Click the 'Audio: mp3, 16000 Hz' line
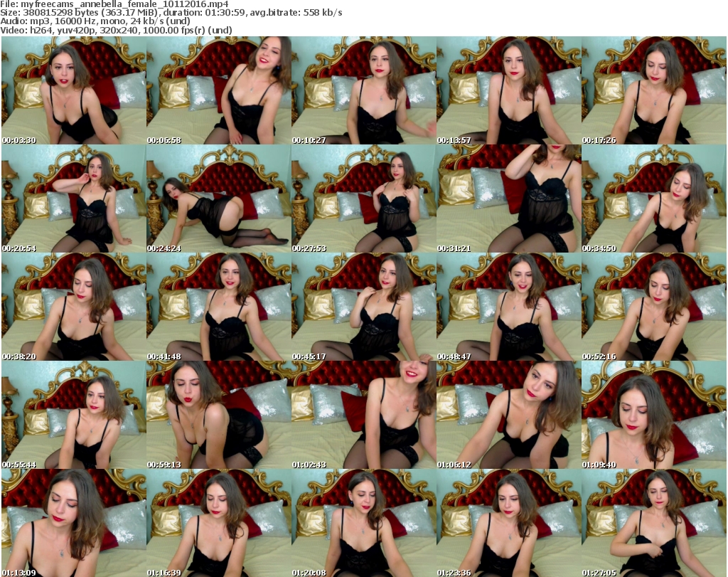This screenshot has width=728, height=577. 95,22
